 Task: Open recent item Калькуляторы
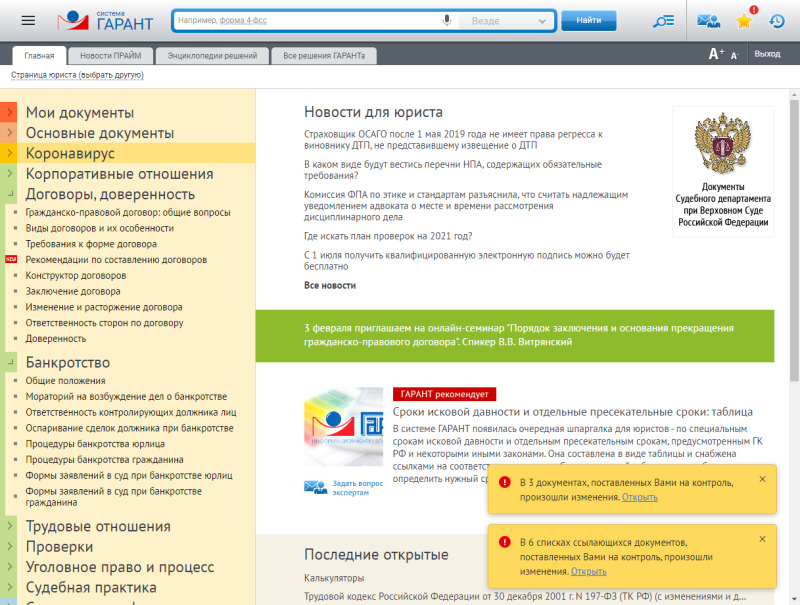(x=334, y=578)
